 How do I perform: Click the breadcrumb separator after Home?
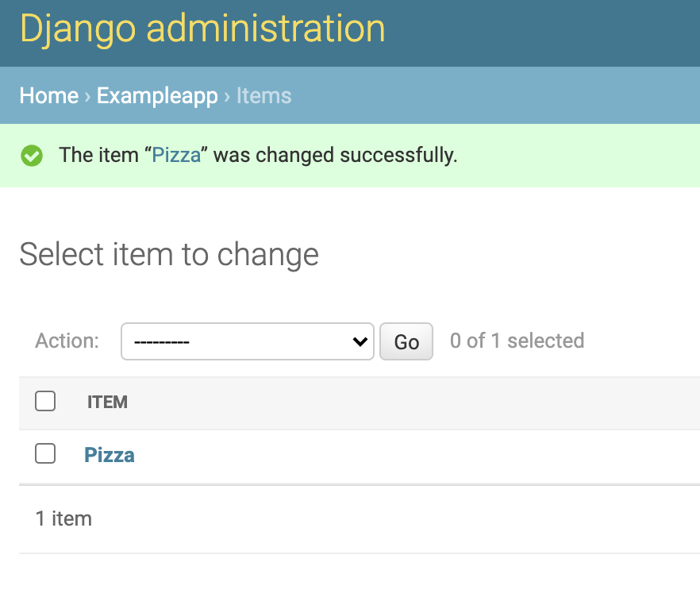click(x=87, y=96)
